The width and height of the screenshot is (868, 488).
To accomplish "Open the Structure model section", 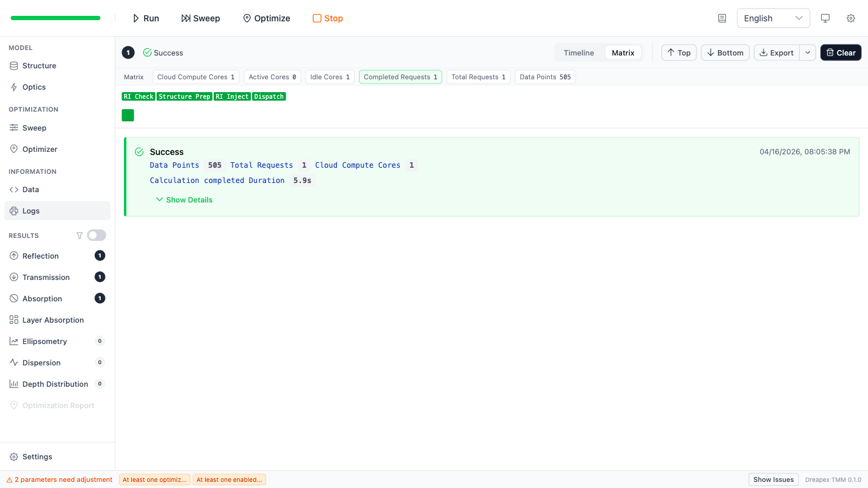I will pos(39,66).
